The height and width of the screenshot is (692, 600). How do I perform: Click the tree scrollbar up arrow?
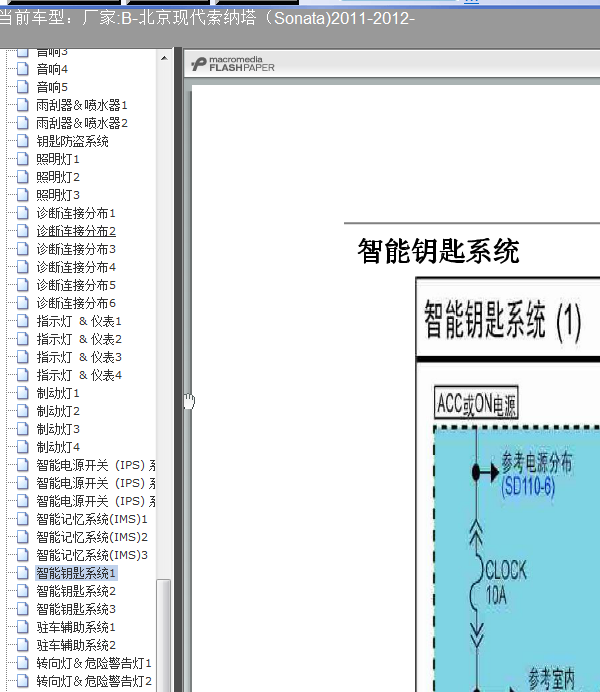tap(164, 58)
